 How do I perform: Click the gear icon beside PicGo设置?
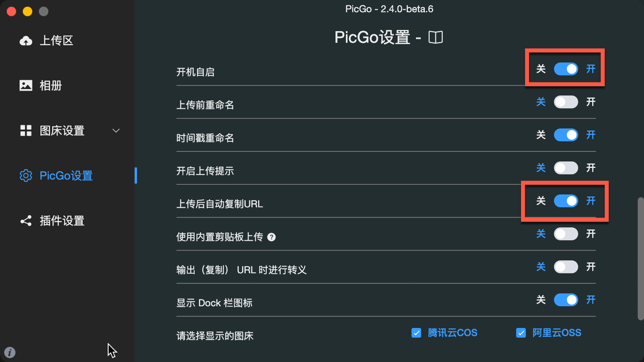(26, 176)
